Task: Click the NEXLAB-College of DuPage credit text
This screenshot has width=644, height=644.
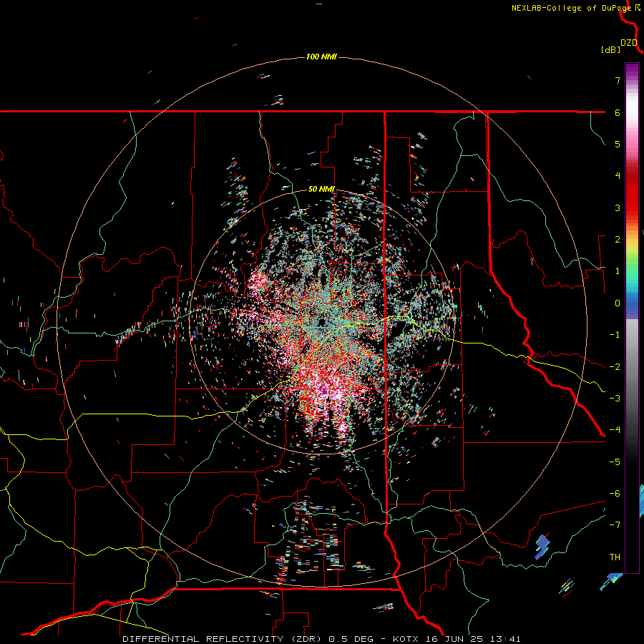Action: [572, 8]
